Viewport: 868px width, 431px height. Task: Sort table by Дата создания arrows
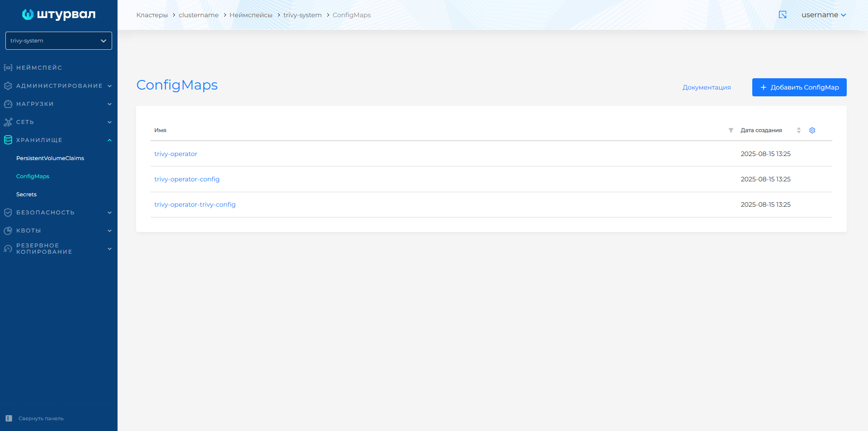[x=798, y=130]
